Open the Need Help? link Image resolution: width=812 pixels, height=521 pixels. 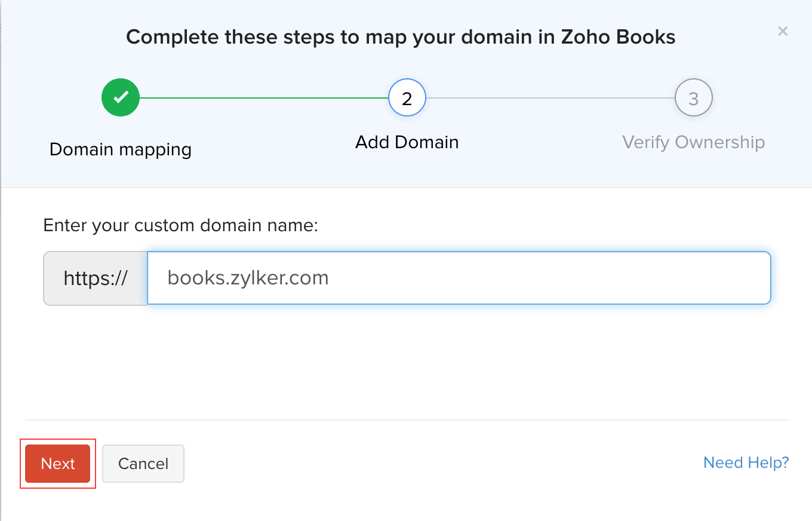746,462
